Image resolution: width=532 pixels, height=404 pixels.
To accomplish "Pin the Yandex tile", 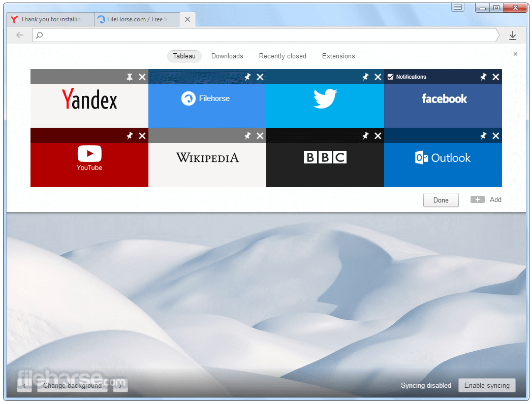I will (x=130, y=77).
